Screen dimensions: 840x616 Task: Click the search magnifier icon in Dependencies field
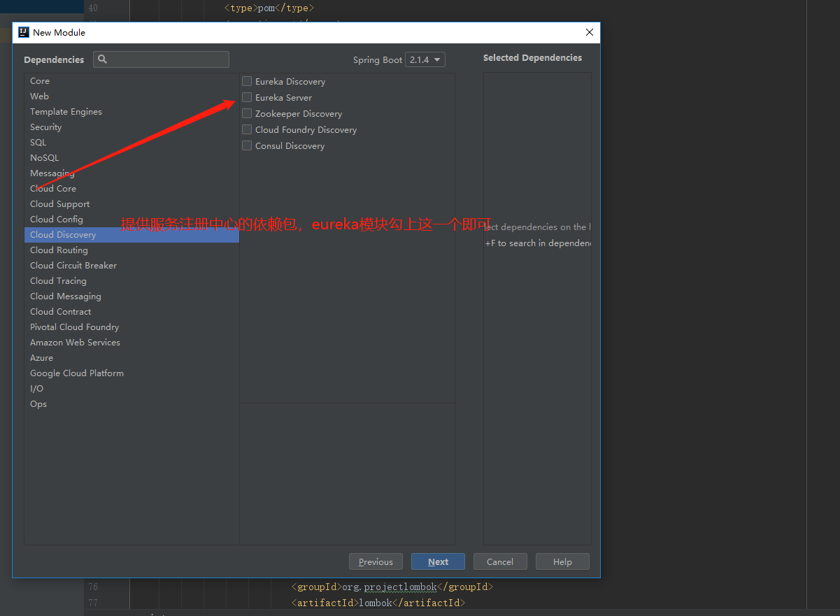coord(102,59)
